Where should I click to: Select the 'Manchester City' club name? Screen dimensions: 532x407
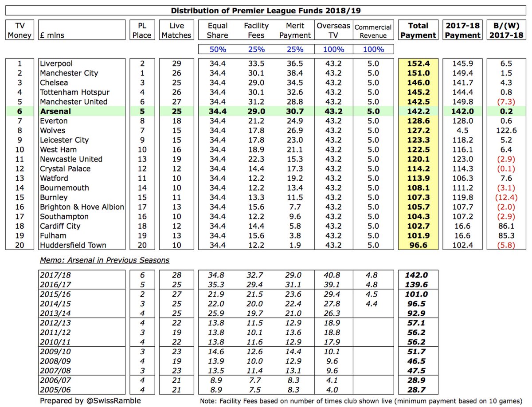coord(68,73)
